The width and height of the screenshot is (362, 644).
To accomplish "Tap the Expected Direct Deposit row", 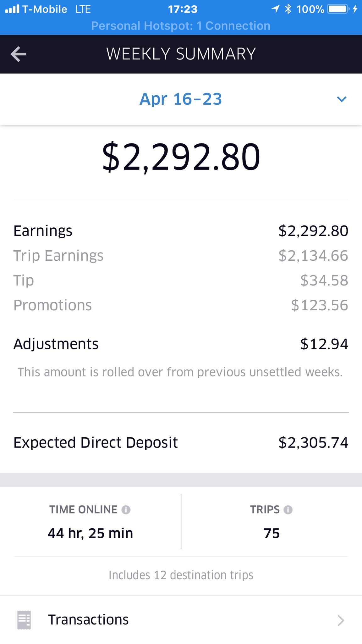I will [181, 443].
